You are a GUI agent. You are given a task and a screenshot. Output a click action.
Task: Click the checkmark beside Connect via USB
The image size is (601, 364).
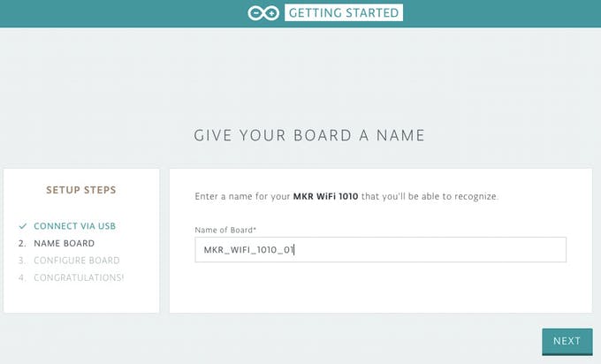(23, 226)
